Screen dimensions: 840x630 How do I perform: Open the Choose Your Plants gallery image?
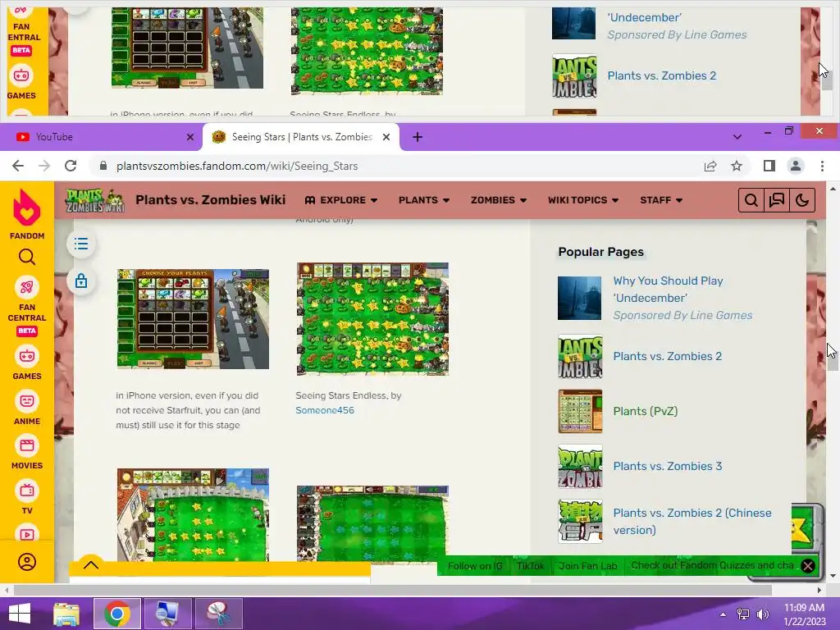(193, 319)
